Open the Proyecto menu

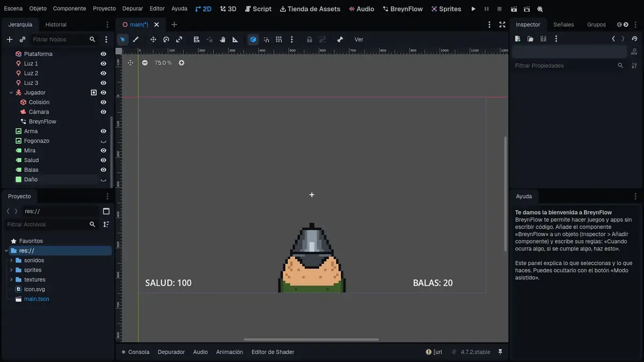click(104, 9)
